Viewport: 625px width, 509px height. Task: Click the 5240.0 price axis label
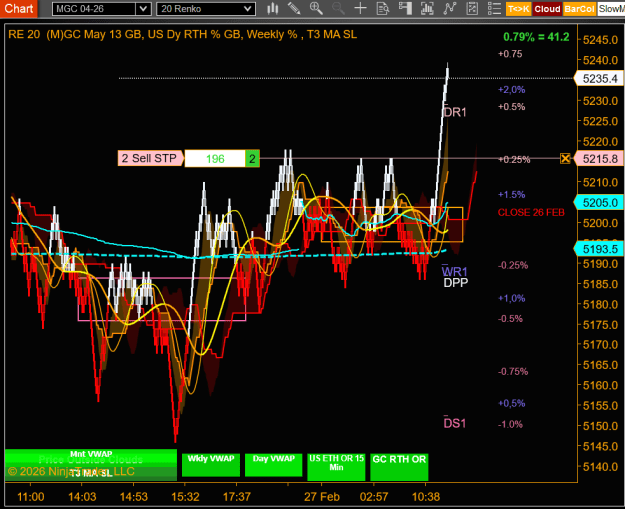point(600,60)
